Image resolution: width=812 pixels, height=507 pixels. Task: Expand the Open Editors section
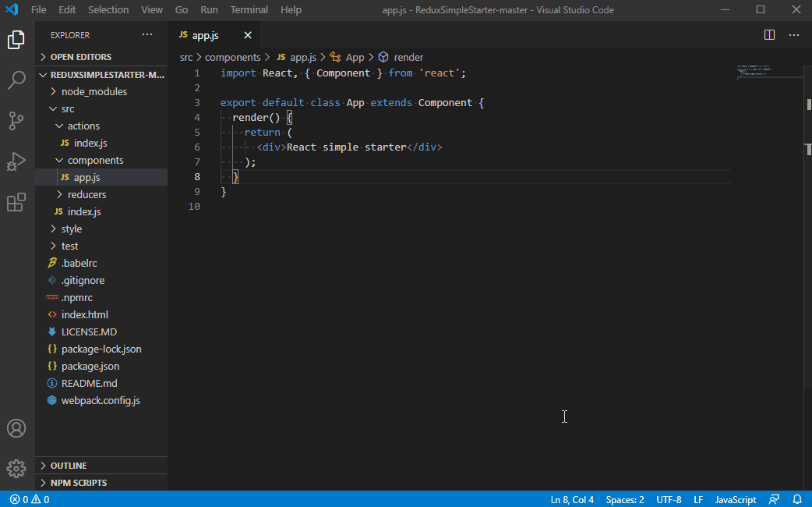101,57
